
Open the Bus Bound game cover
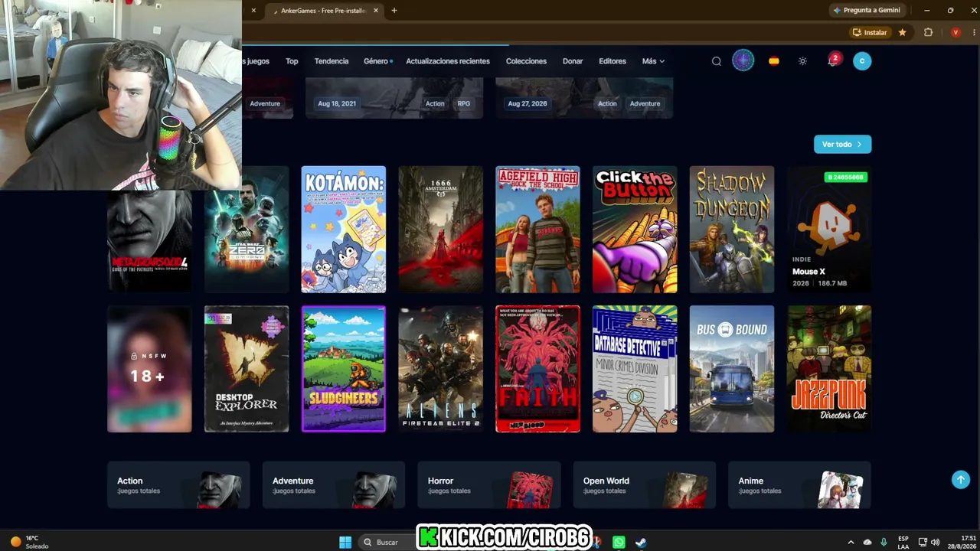pos(732,369)
